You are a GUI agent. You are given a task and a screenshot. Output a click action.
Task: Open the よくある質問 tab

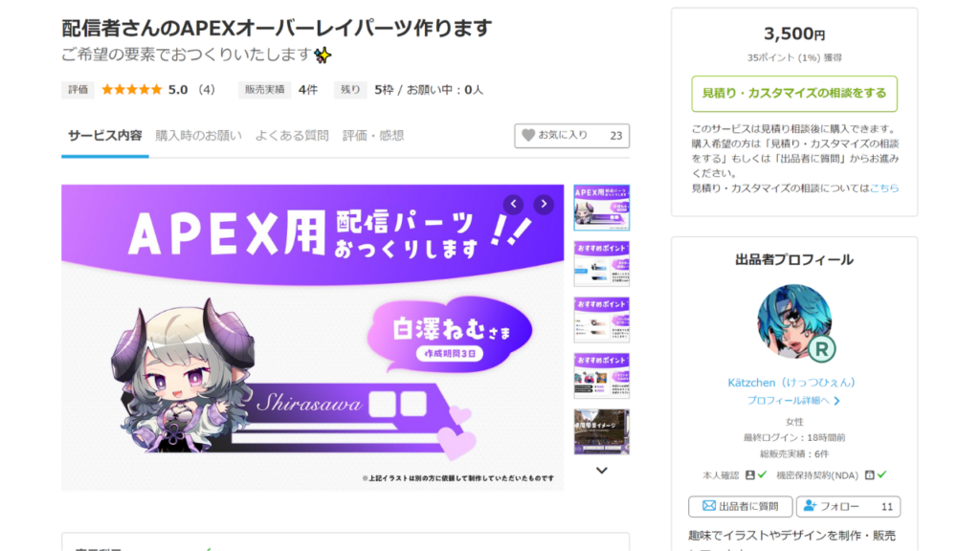(x=292, y=136)
